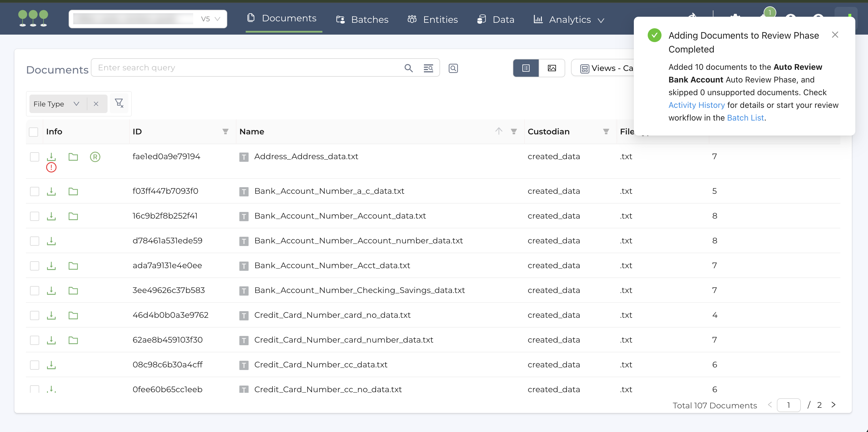Image resolution: width=868 pixels, height=432 pixels.
Task: Check the Bank_Account_Number_Acct_data.txt row checkbox
Action: coord(34,266)
